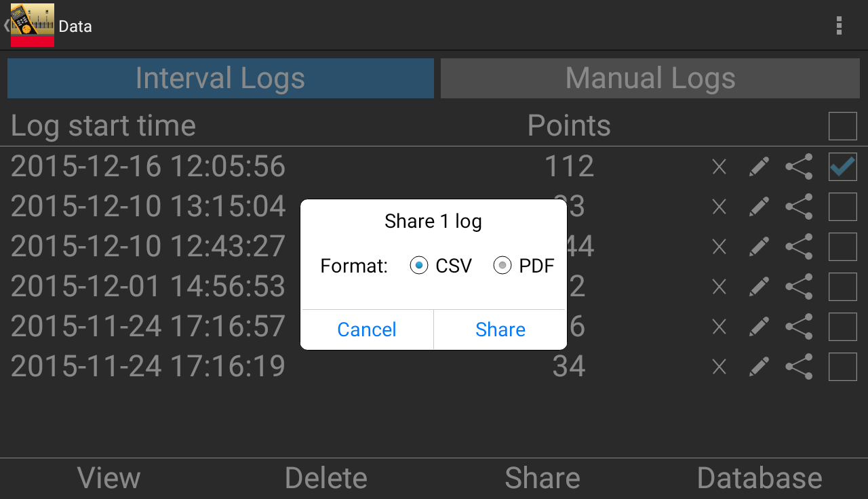Select the Interval Logs tab
The width and height of the screenshot is (868, 499).
click(x=220, y=78)
